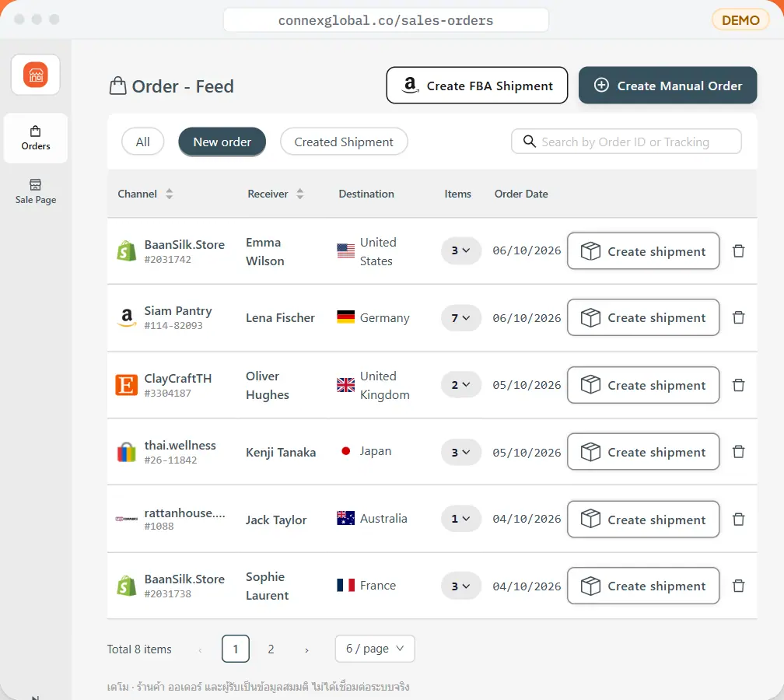Click the Shopify icon for order #2031738

[127, 586]
